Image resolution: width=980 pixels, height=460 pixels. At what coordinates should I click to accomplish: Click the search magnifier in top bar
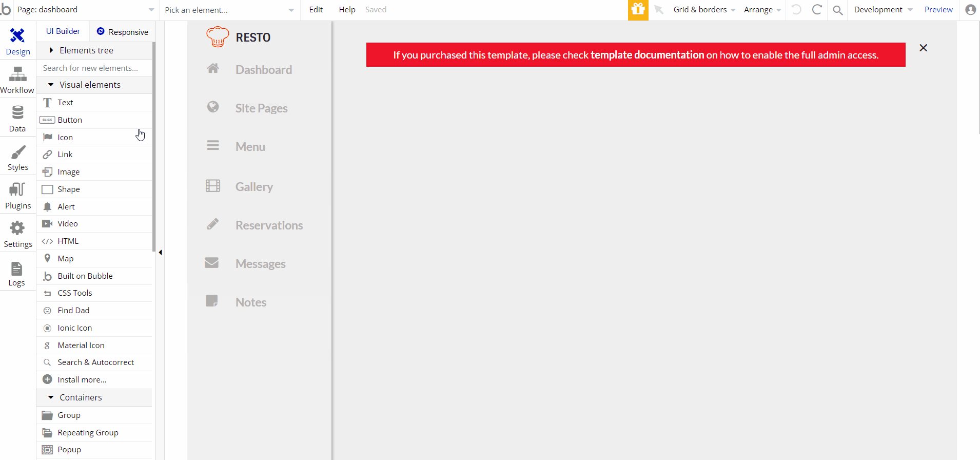[x=837, y=10]
